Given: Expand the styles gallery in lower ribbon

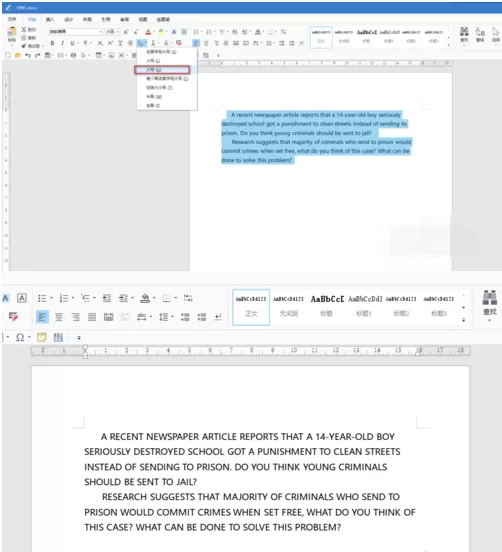Looking at the screenshot, I should (x=464, y=320).
